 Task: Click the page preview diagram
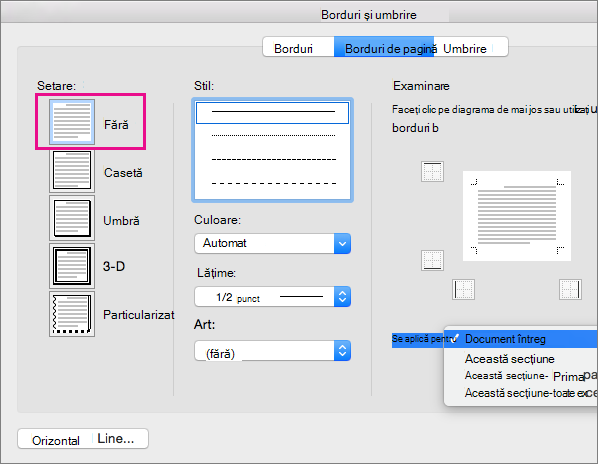coord(517,216)
